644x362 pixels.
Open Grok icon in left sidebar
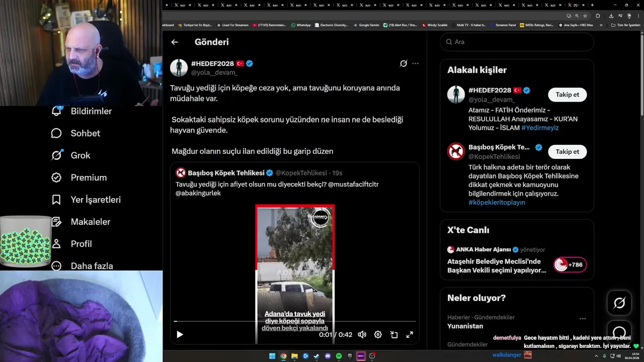pos(56,155)
